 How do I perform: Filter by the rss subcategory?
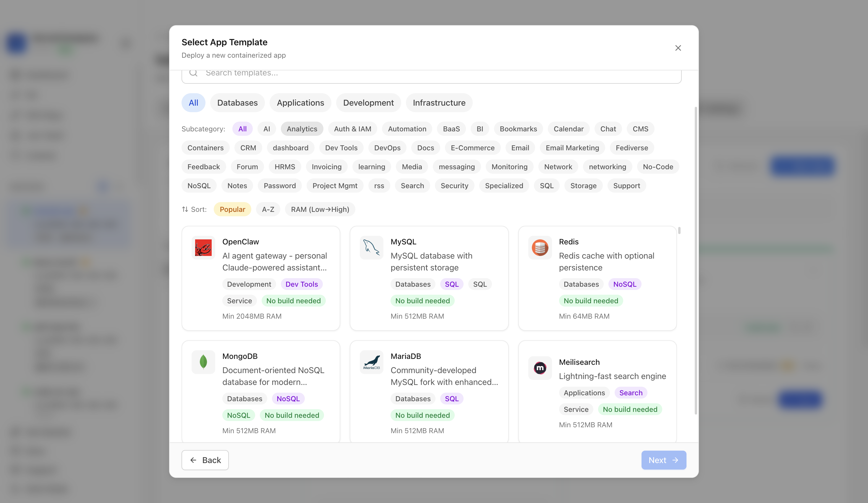pyautogui.click(x=379, y=186)
